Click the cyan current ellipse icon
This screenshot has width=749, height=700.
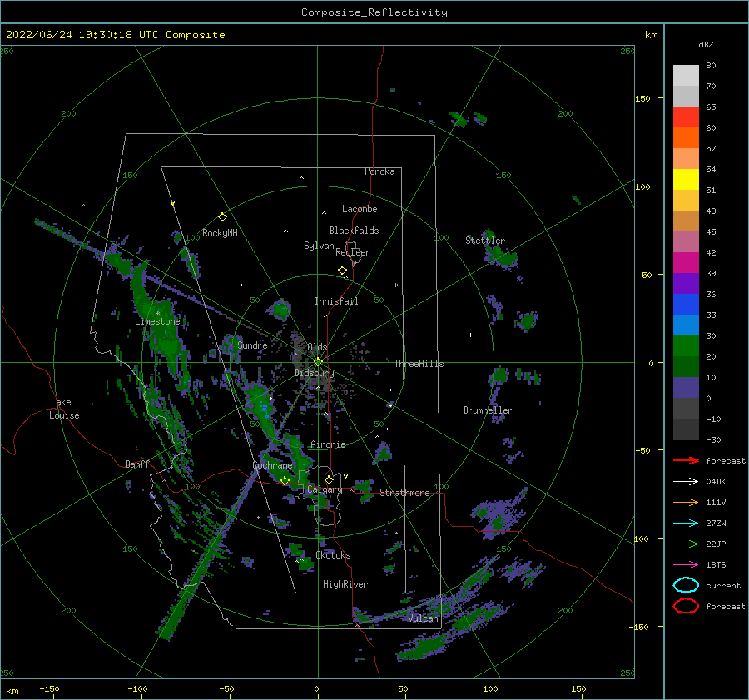coord(686,585)
